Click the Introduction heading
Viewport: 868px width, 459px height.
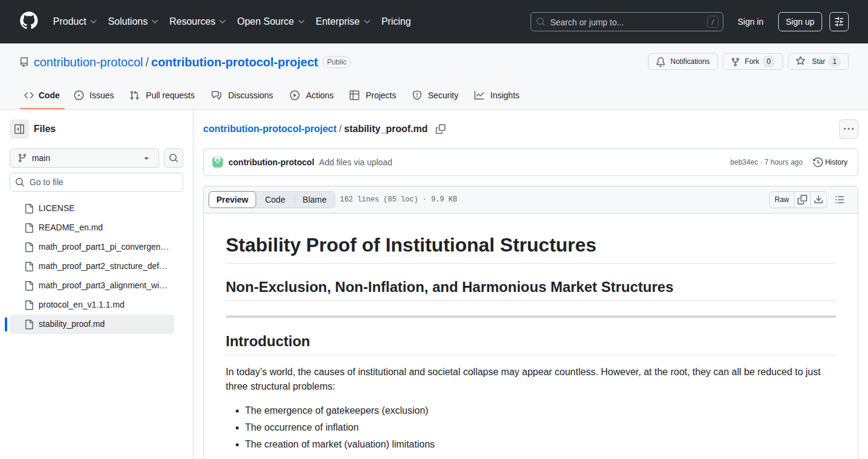coord(268,341)
